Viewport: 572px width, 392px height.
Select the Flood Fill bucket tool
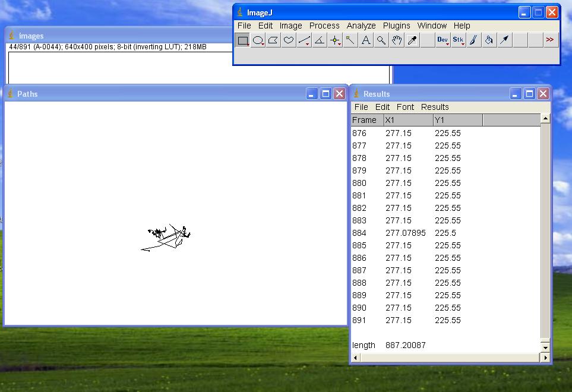click(489, 40)
